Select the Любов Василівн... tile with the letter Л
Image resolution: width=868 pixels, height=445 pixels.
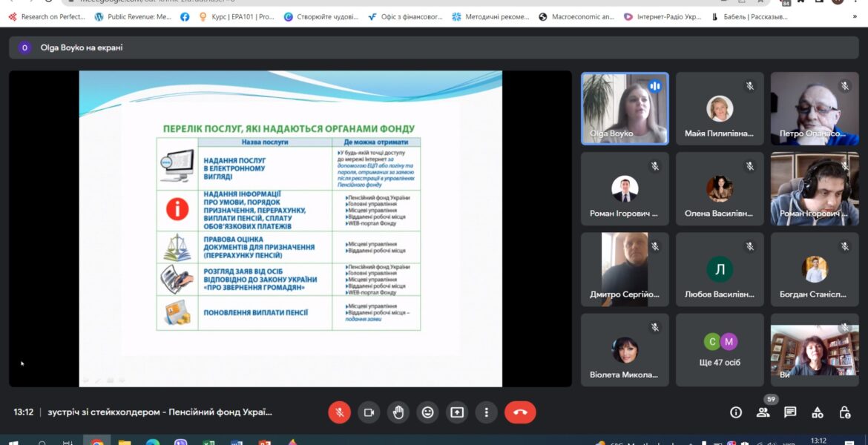(x=720, y=269)
